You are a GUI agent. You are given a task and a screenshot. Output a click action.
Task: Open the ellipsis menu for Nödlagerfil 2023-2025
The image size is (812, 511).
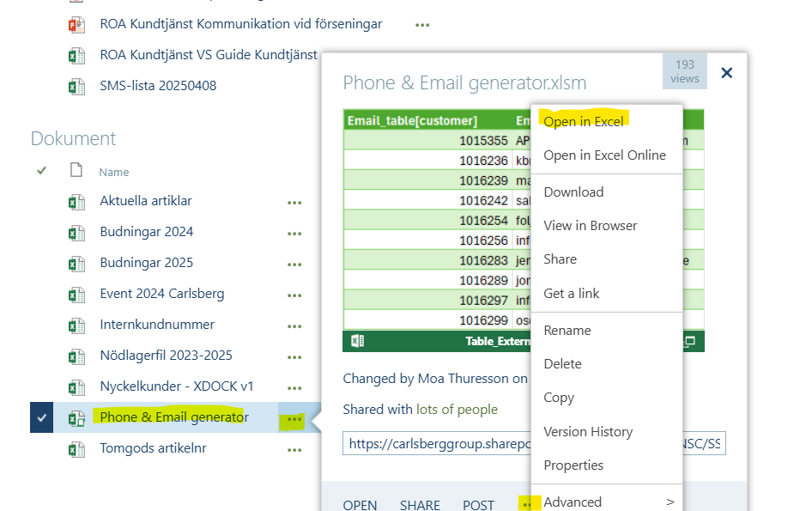point(295,356)
